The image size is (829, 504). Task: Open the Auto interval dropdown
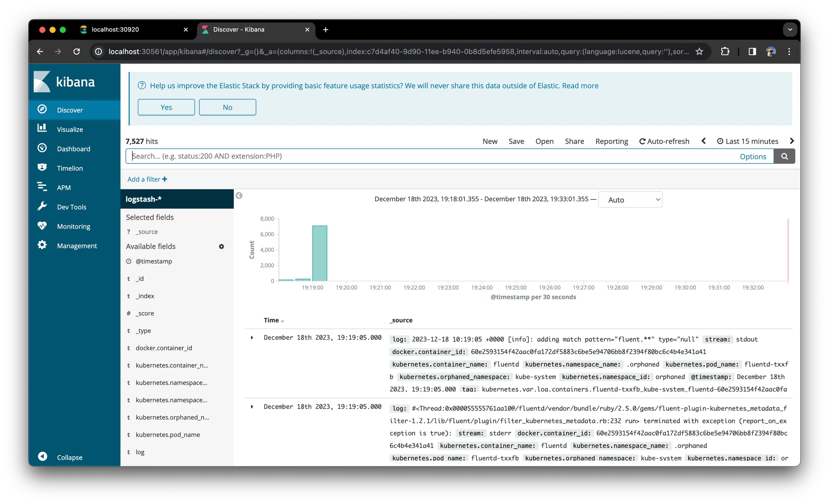pos(630,200)
